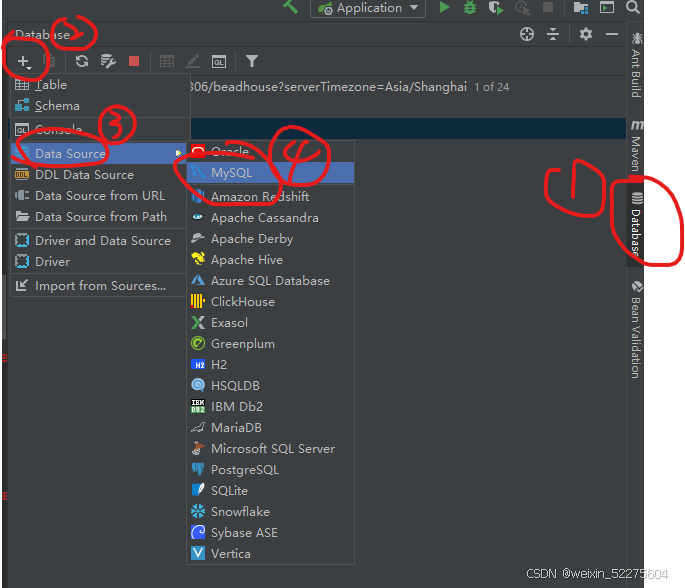Select Schema from the New menu
The image size is (685, 588).
point(100,106)
